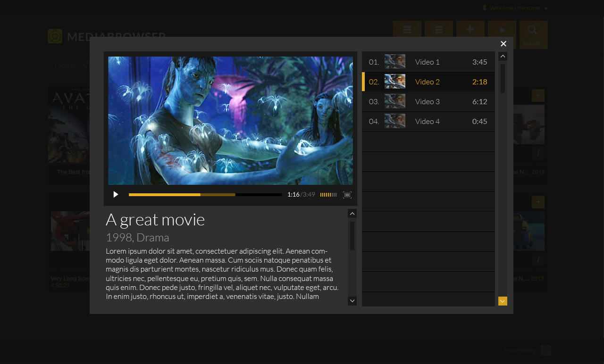Click the Video 2 thumbnail image
Viewport: 604px width, 364px height.
tap(394, 82)
